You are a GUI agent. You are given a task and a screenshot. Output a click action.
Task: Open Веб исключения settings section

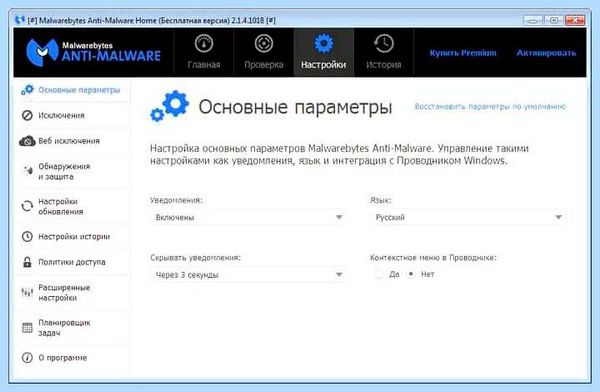click(72, 141)
